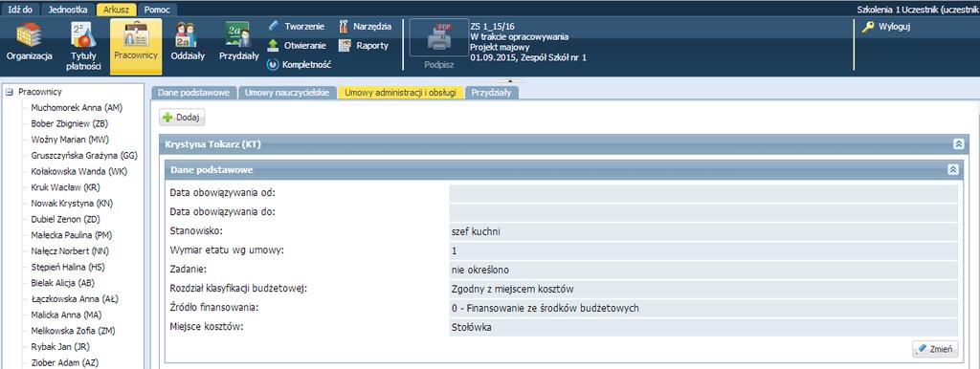The height and width of the screenshot is (369, 980).
Task: Select Rybak Jan (JR) in tree
Action: 60,346
